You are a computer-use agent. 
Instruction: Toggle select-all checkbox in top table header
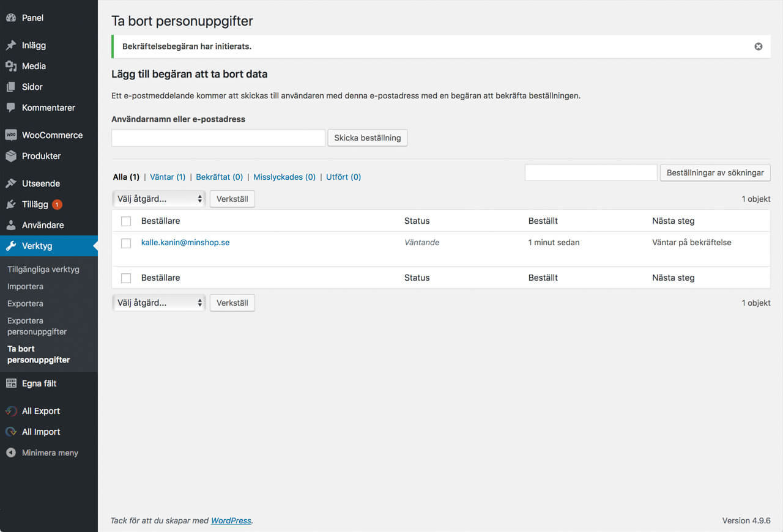click(126, 221)
